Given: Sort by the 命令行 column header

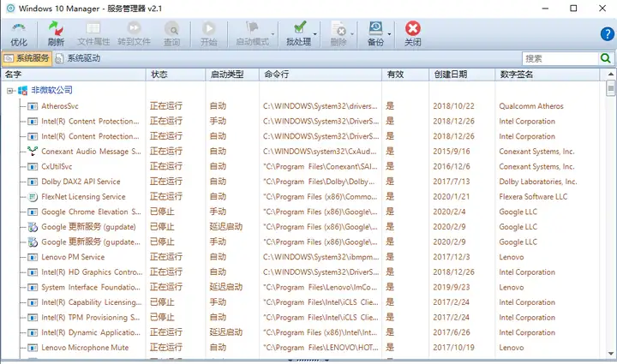Looking at the screenshot, I should [320, 75].
